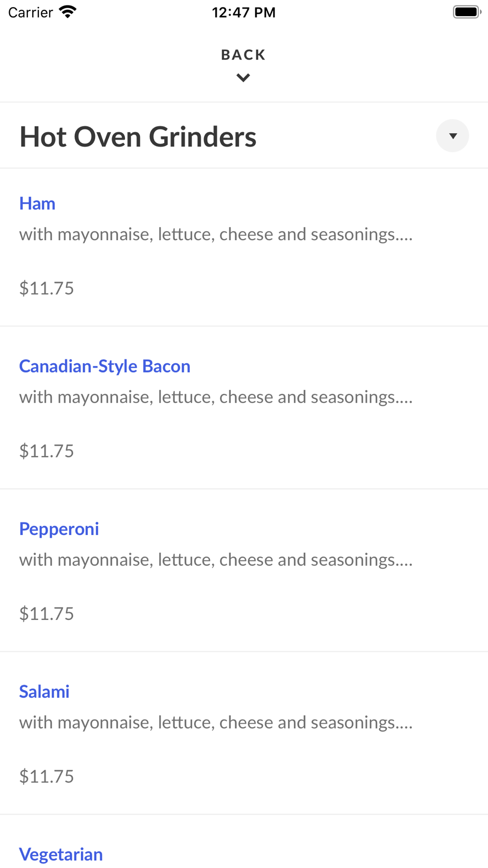This screenshot has width=488, height=868.
Task: Open the Ham grinder item
Action: (x=37, y=204)
